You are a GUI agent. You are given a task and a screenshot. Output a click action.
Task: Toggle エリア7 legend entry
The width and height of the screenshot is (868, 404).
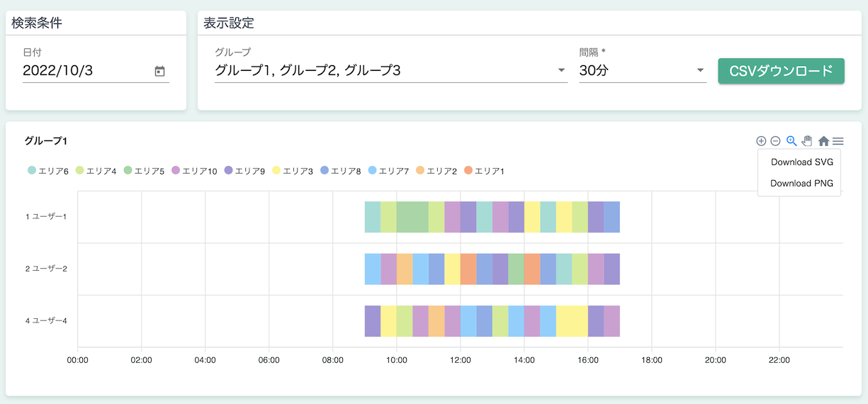point(388,171)
